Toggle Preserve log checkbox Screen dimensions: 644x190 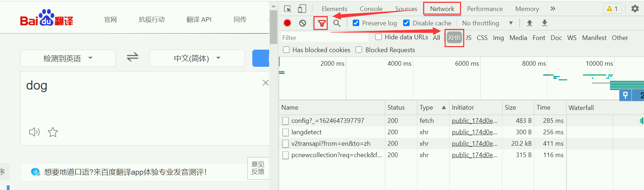pyautogui.click(x=356, y=23)
